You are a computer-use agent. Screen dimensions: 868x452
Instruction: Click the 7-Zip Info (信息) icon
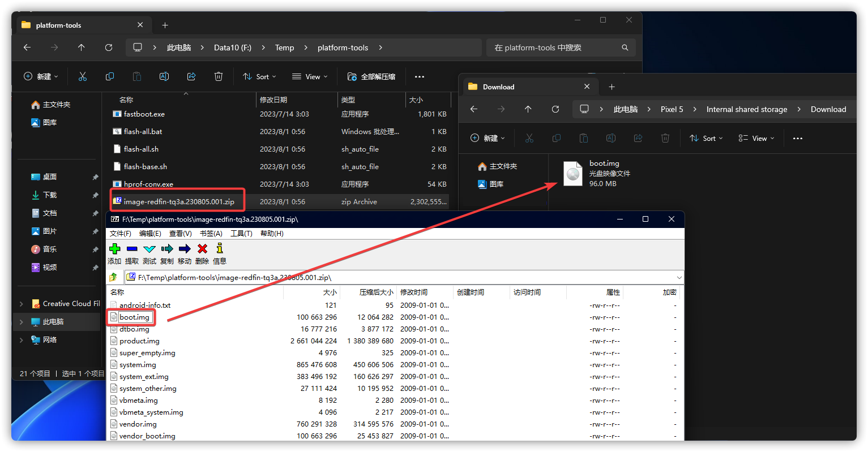click(x=220, y=249)
